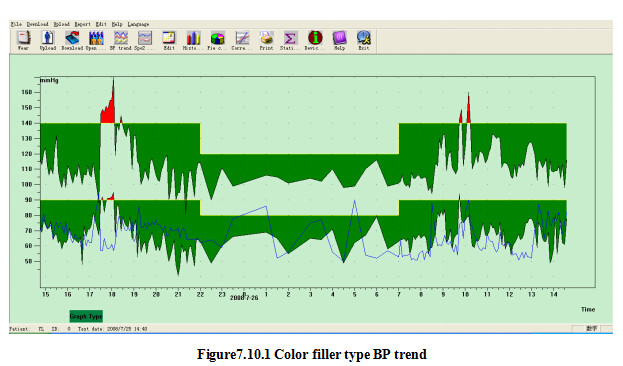Show the SpO2 trend icon
Viewport: 623px width, 366px height.
click(145, 41)
